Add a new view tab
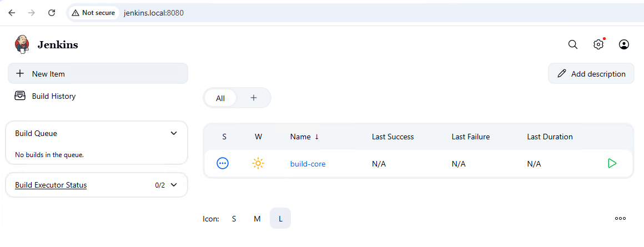644x247 pixels. [254, 98]
